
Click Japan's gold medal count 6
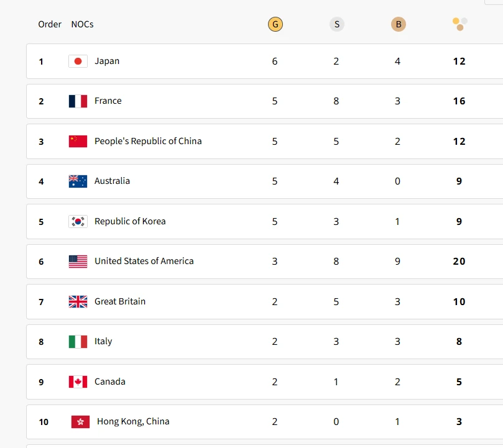point(275,61)
